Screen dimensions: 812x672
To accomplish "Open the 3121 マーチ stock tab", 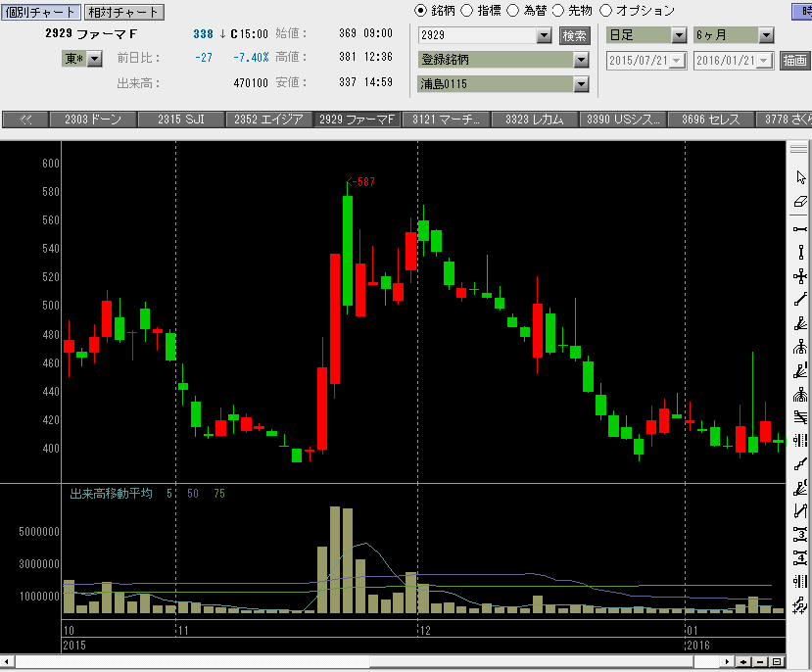I will pyautogui.click(x=446, y=120).
